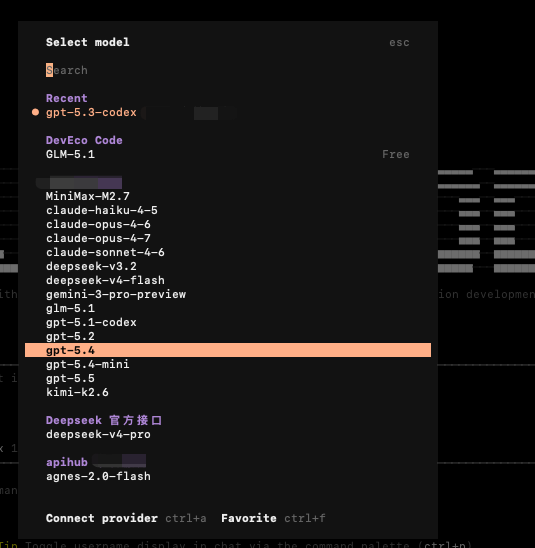Click the orange dot beside gpt-5.3-codex

35,112
